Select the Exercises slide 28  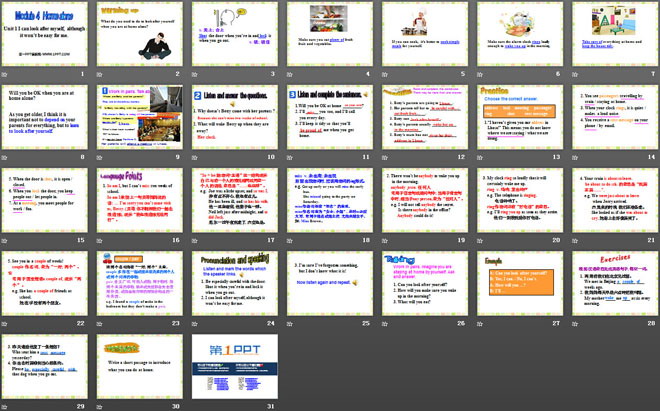point(615,283)
